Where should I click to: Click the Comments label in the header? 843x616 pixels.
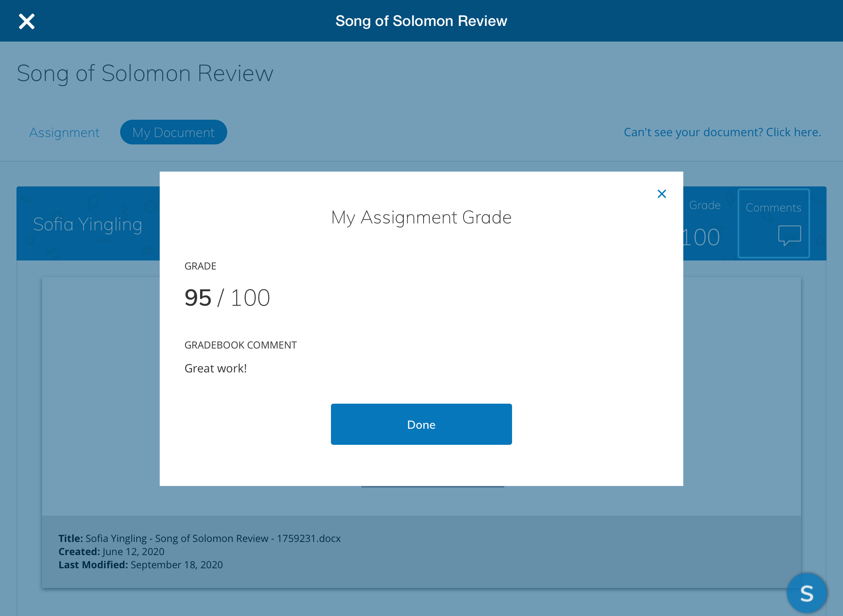[773, 208]
